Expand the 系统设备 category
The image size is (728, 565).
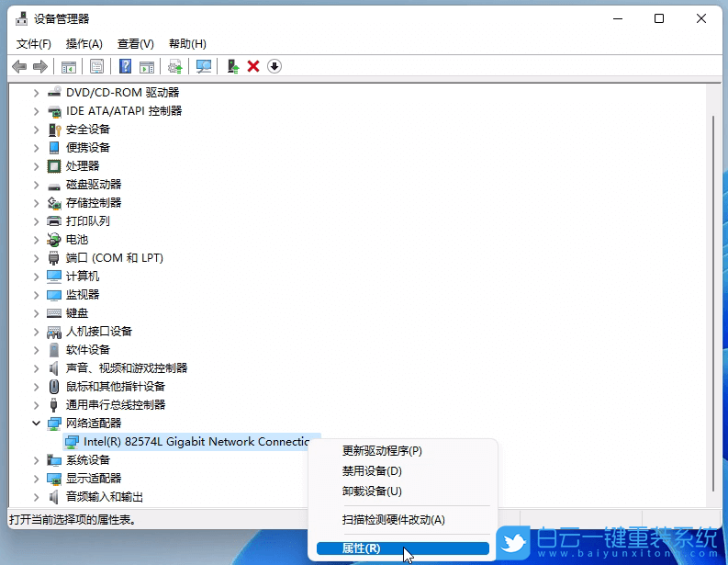(36, 460)
